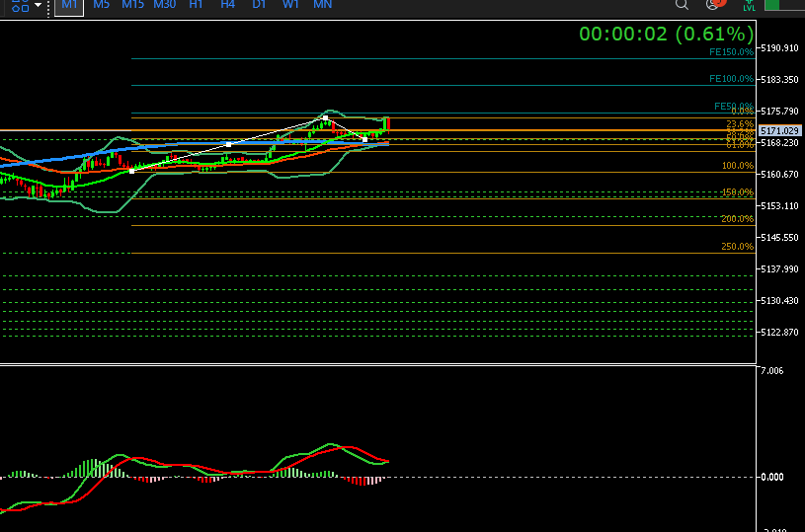805x532 pixels.
Task: Click the green LVL indicator icon
Action: 748,5
